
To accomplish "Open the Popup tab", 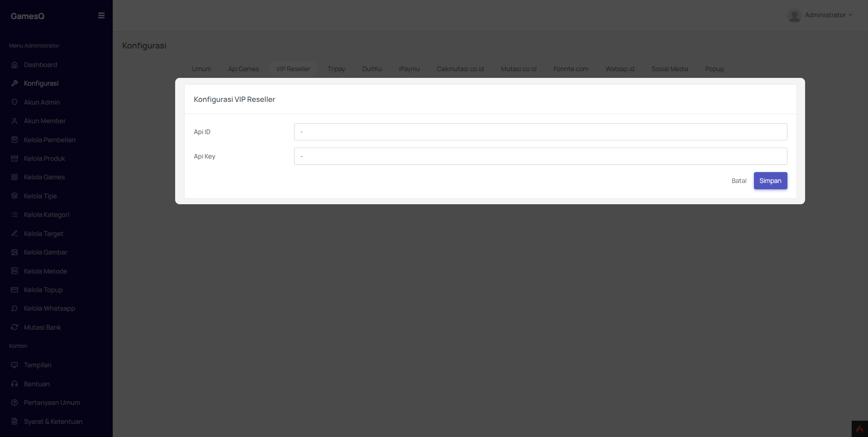I will [x=715, y=69].
